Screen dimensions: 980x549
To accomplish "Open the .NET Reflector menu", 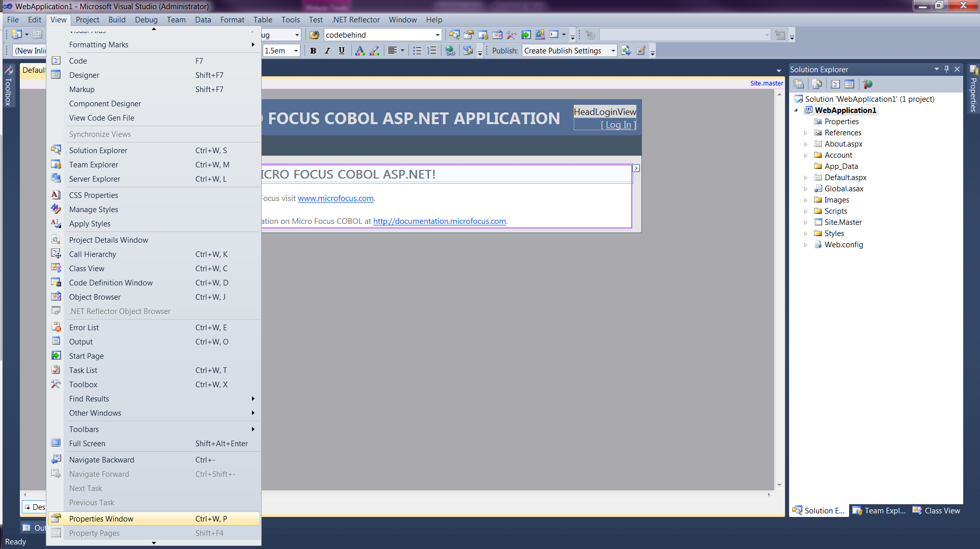I will [356, 20].
